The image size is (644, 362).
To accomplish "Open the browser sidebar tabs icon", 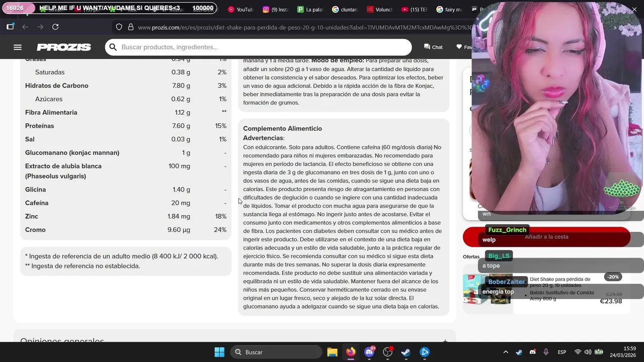I will (10, 27).
